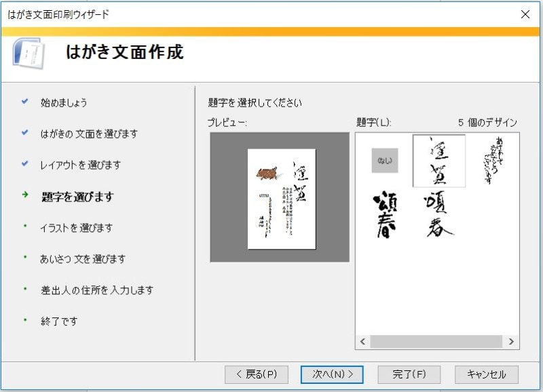Click the horizontal scrollbar track in design list

click(436, 342)
